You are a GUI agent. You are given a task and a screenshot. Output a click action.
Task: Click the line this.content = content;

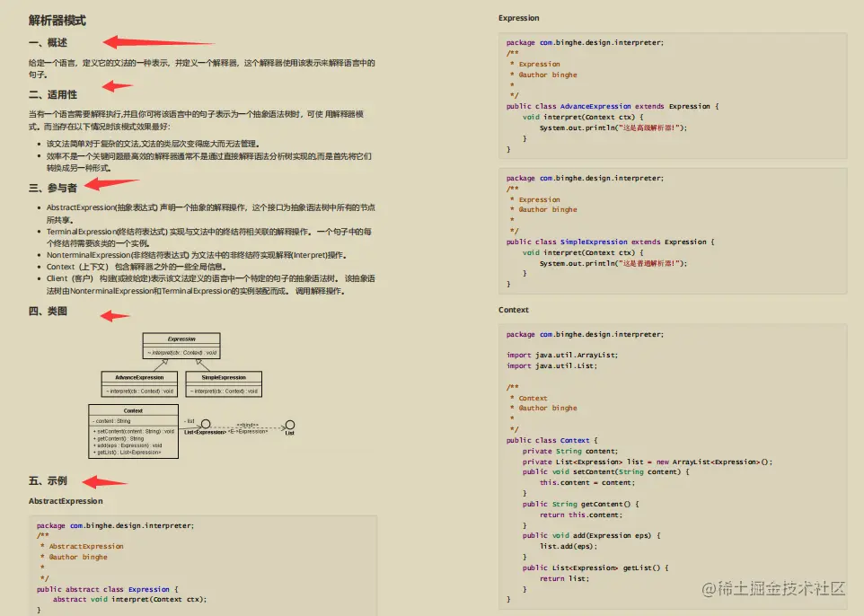coord(587,483)
